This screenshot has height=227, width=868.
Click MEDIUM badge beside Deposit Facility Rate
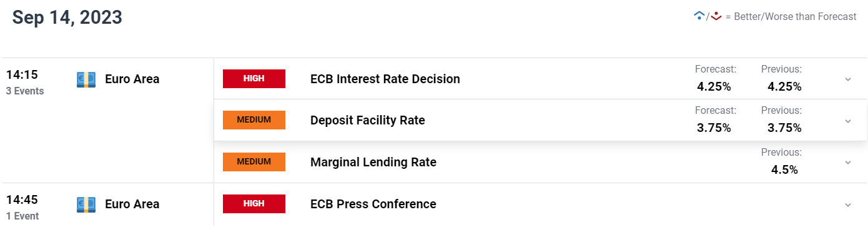(254, 120)
